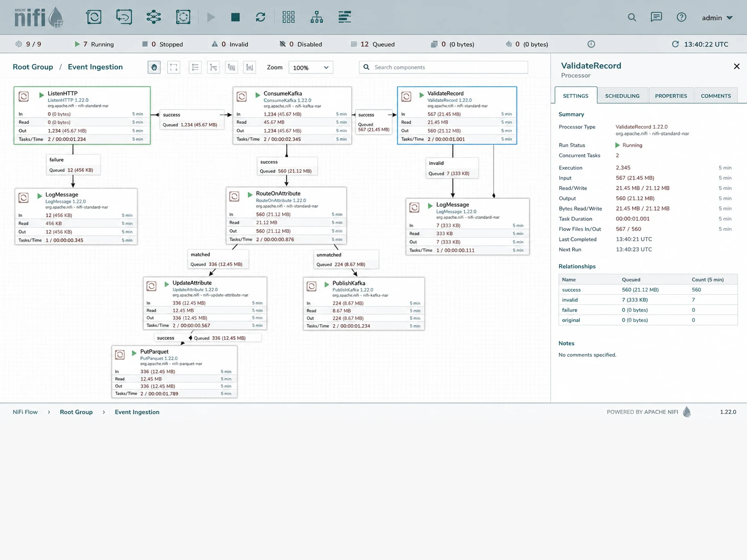747x560 pixels.
Task: Click the refresh arrows icon in the top toolbar
Action: pyautogui.click(x=260, y=17)
